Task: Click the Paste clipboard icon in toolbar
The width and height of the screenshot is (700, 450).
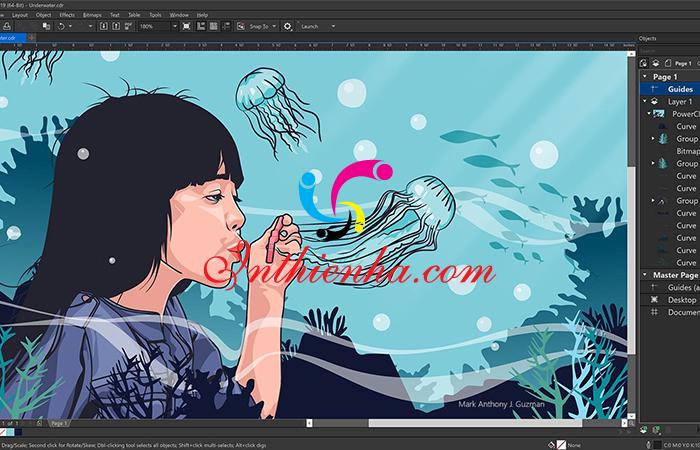Action: 46,26
